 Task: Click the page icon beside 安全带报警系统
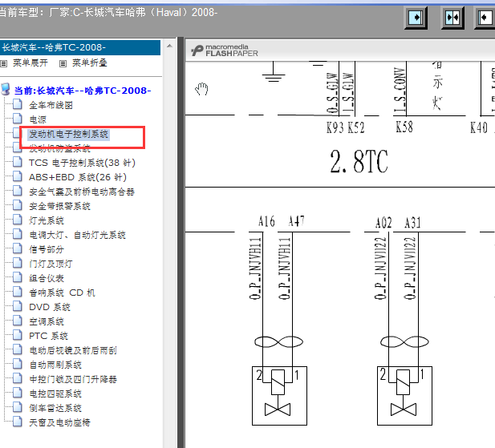18,205
